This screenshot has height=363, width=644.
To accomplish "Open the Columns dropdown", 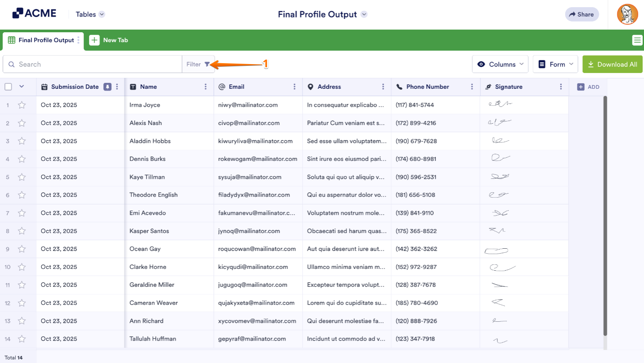I will 500,64.
